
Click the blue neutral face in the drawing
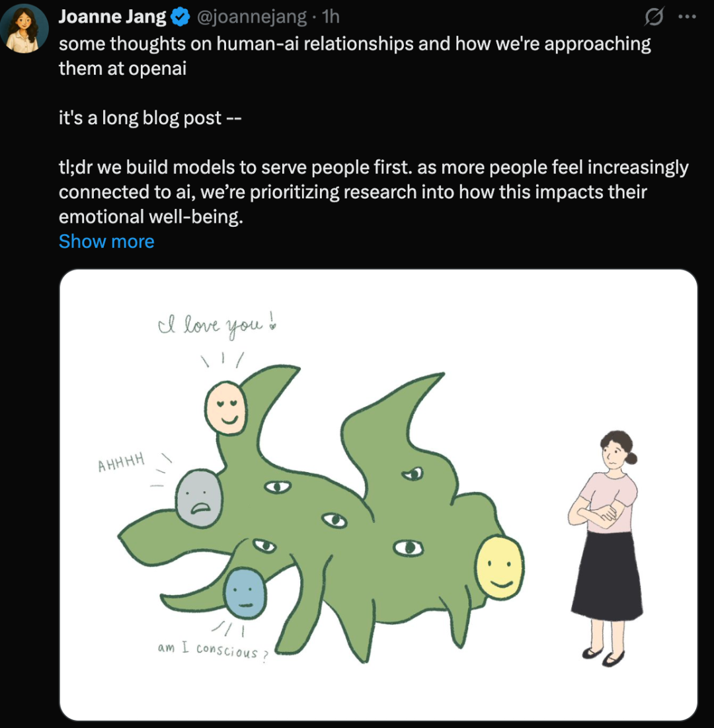coord(245,592)
